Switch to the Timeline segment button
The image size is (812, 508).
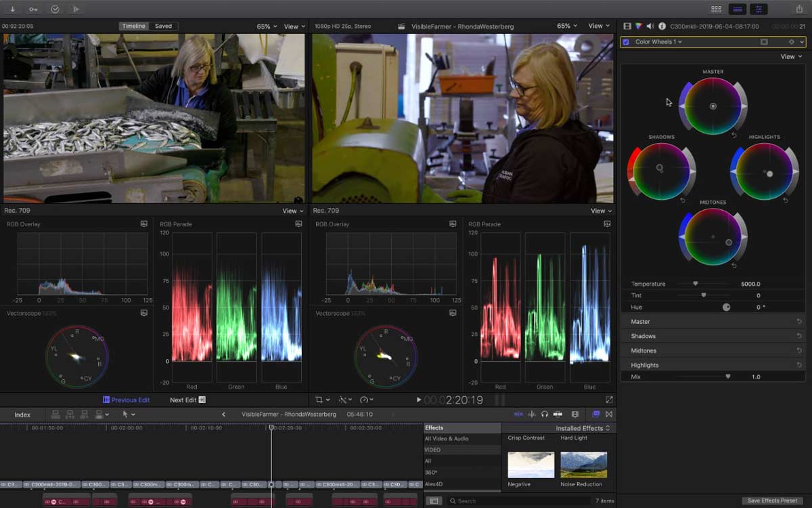point(133,26)
